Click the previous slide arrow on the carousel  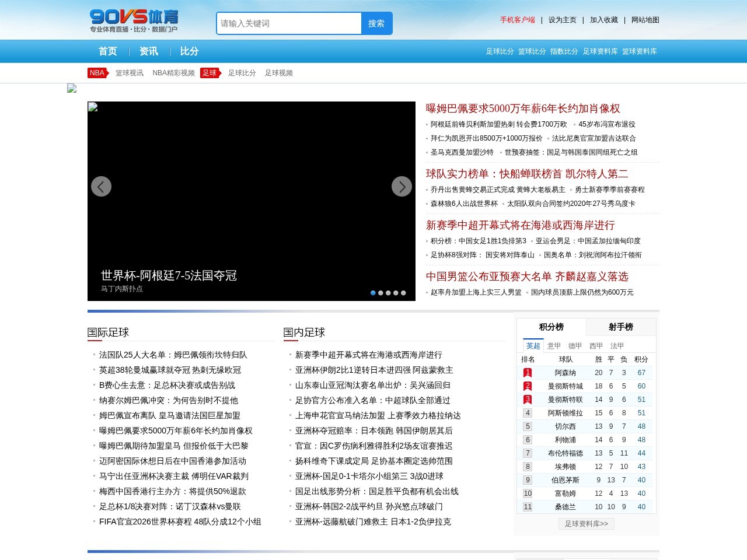[x=101, y=187]
